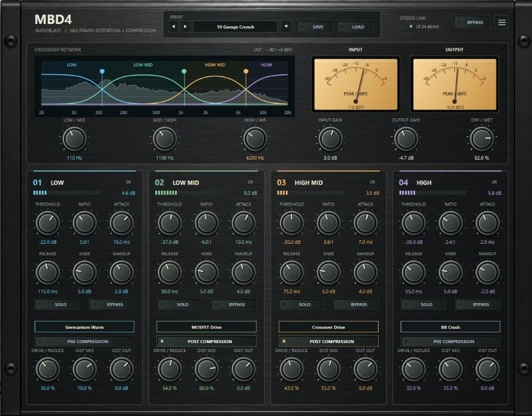Toggle the Stereo Link LR 24 dB/oct indicator
Image resolution: width=532 pixels, height=416 pixels.
(424, 26)
